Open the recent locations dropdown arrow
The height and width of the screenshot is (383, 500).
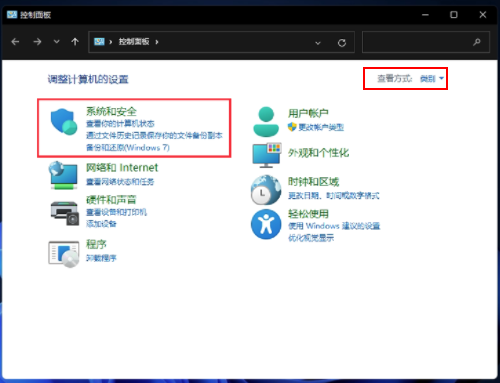click(57, 42)
